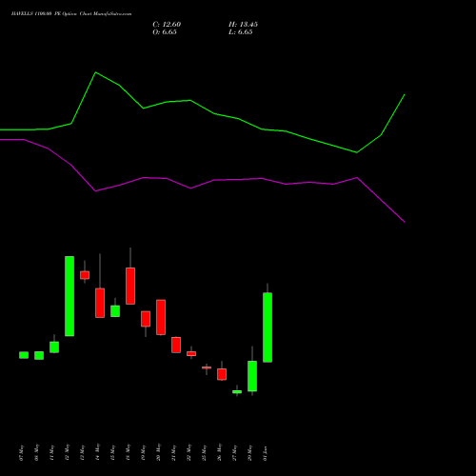Screen dimensions: 476x476
Task: Click the green candle above 29 May
Action: (252, 376)
